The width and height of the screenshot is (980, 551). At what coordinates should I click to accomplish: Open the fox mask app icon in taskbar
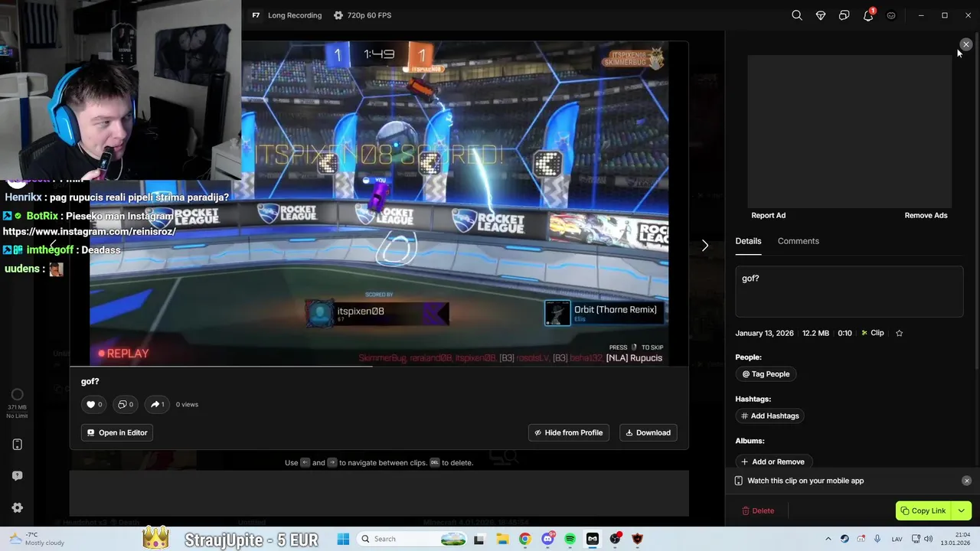coord(637,539)
